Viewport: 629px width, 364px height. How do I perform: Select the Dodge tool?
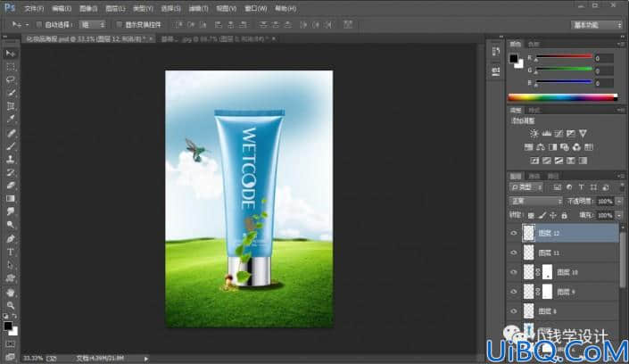pos(11,225)
